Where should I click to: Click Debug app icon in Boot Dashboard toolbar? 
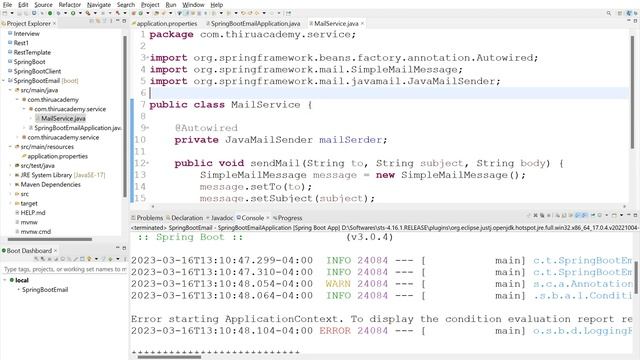click(x=42, y=259)
